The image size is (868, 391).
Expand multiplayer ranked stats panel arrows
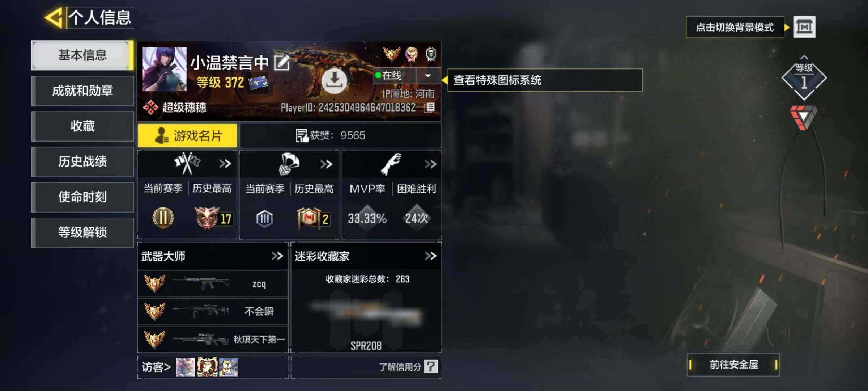225,164
